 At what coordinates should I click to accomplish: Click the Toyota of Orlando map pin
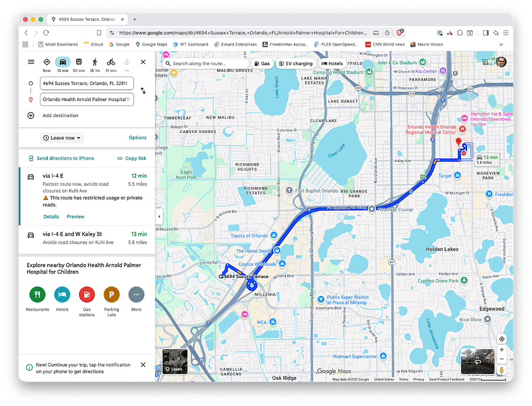(x=274, y=235)
